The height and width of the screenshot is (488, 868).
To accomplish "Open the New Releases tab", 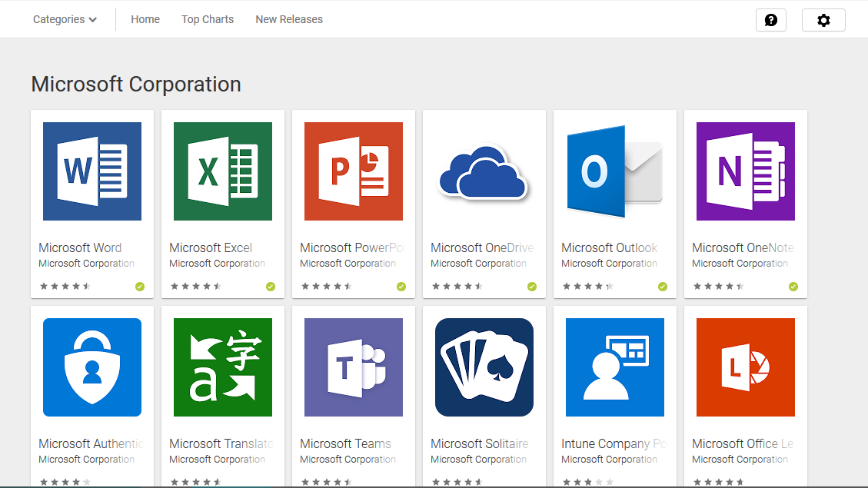I will pos(289,19).
